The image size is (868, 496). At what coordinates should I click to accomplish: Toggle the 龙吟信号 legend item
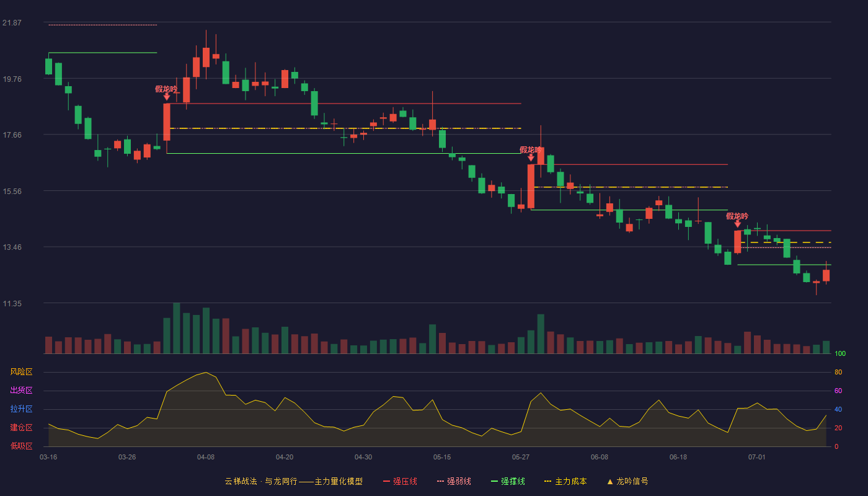[x=627, y=481]
